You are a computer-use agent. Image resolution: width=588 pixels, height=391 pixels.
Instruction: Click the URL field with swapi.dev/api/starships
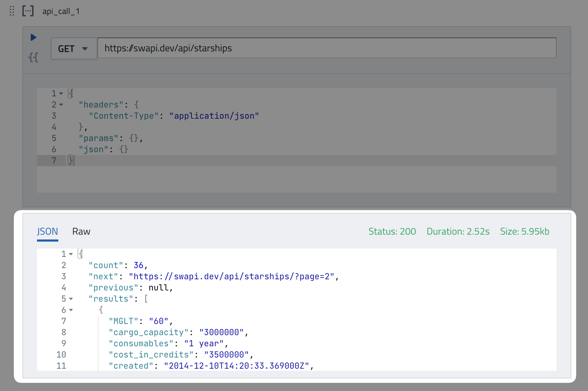coord(326,48)
